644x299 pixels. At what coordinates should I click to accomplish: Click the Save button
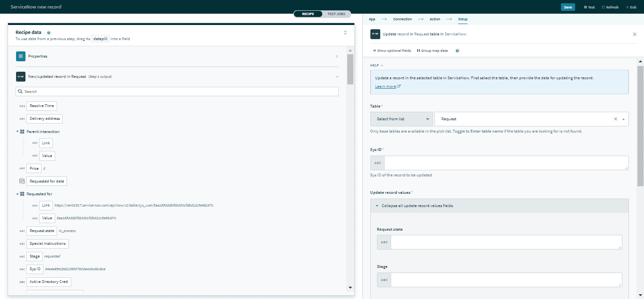pyautogui.click(x=568, y=7)
